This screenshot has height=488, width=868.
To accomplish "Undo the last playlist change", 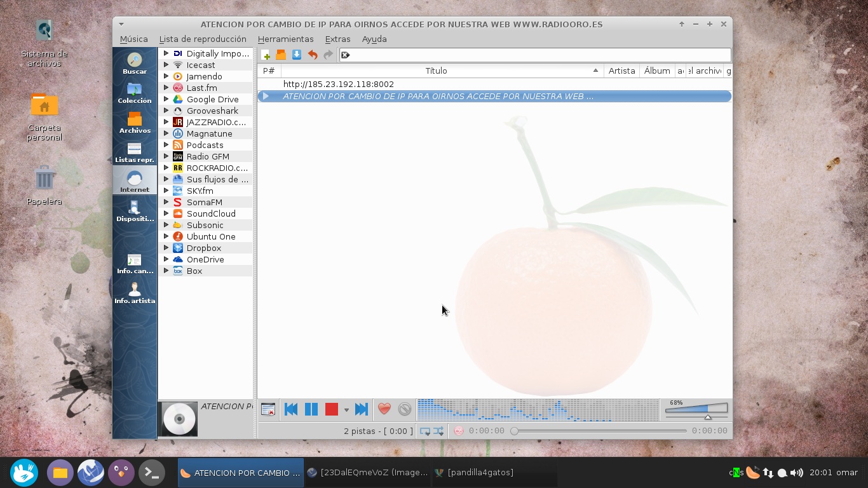I will click(312, 55).
